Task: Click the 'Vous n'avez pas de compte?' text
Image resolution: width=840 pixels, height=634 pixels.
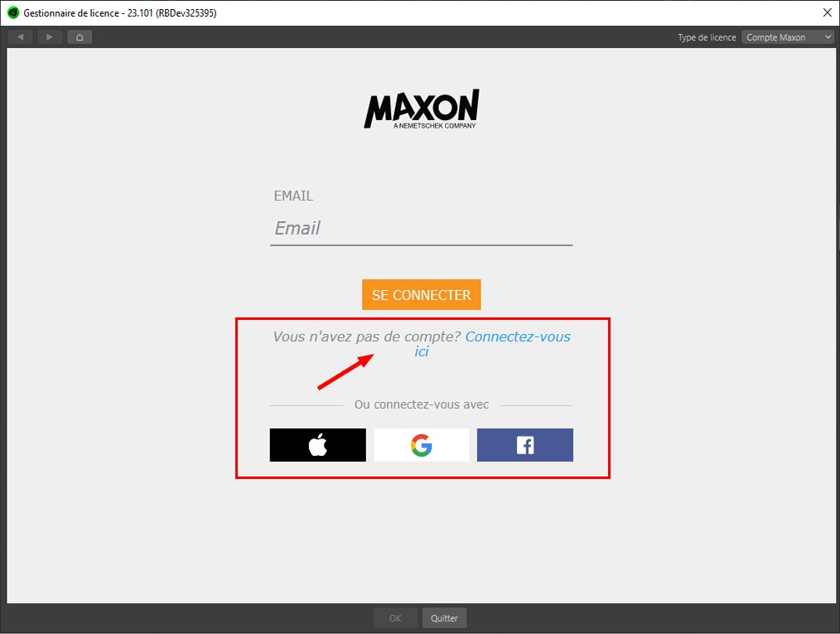Action: click(x=367, y=336)
